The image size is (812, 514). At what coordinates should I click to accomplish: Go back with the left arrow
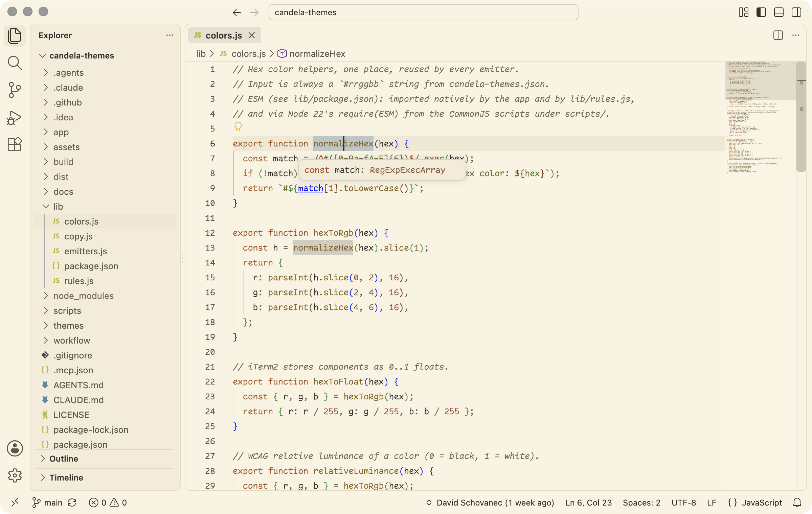pyautogui.click(x=236, y=13)
